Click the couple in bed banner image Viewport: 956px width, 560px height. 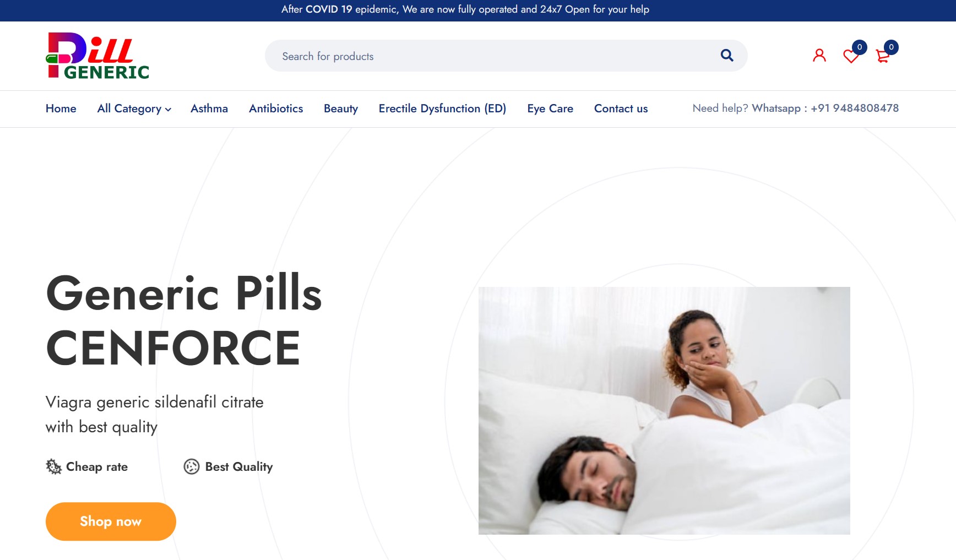pos(664,411)
